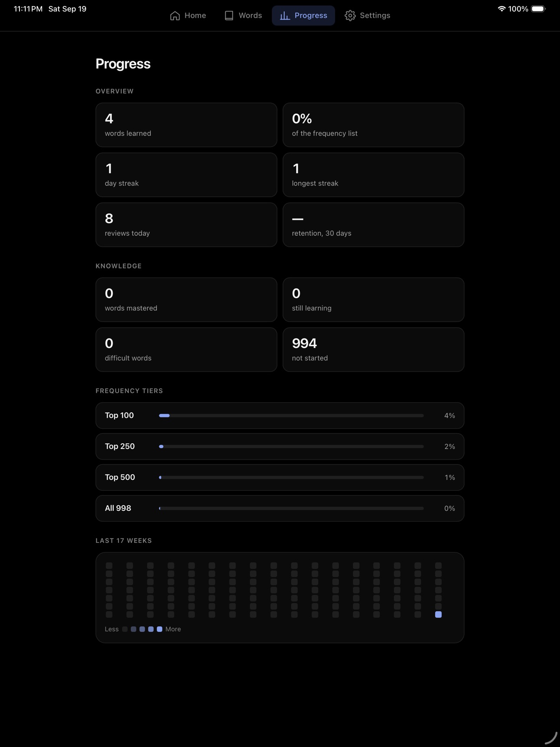Tap the "11:11 PM" clock in status bar
Viewport: 560px width, 747px height.
(x=28, y=9)
